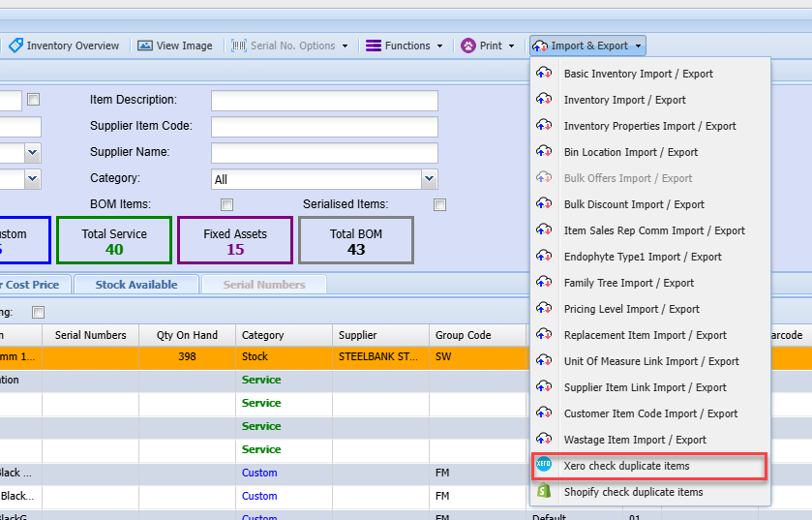812x520 pixels.
Task: Click the Supplier Item Code field
Action: click(x=324, y=127)
